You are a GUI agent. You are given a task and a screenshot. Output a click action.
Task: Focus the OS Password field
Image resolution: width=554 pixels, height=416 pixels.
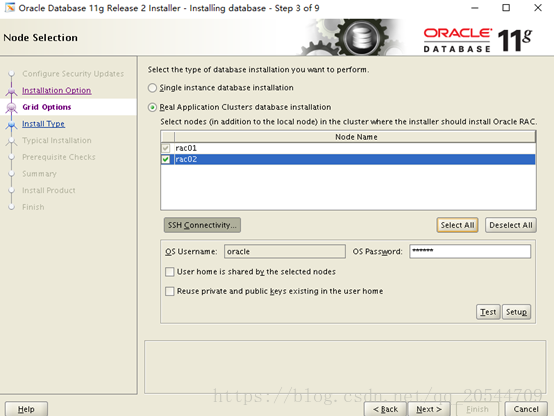[x=470, y=251]
